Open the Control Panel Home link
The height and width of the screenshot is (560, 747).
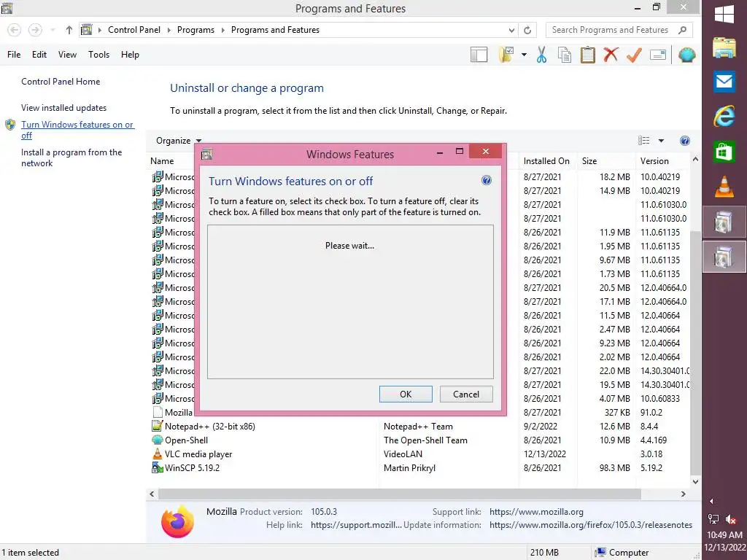click(61, 82)
